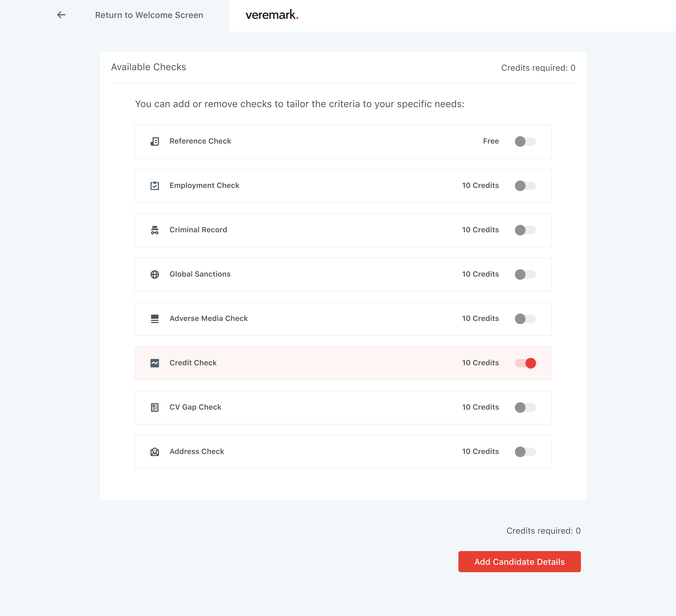Turn on the Employment Check switch
676x616 pixels.
click(525, 185)
